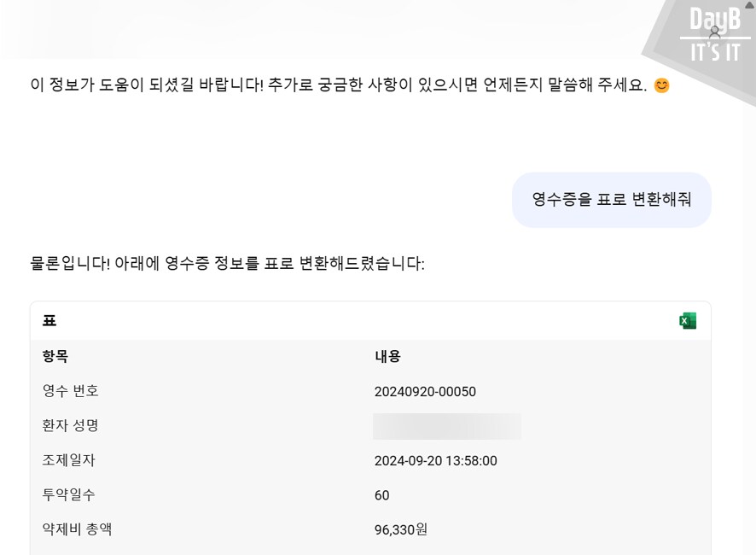This screenshot has width=756, height=555.
Task: Click the IT'S IT text in the watermark
Action: click(716, 50)
